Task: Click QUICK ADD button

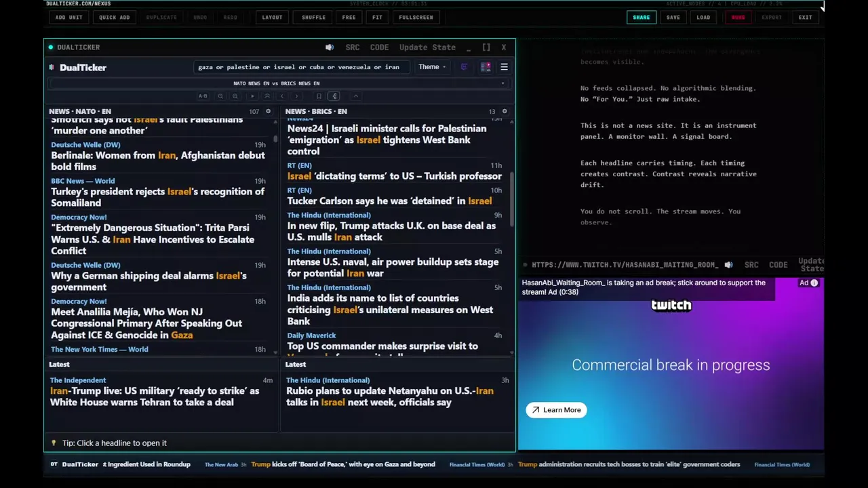Action: (114, 18)
